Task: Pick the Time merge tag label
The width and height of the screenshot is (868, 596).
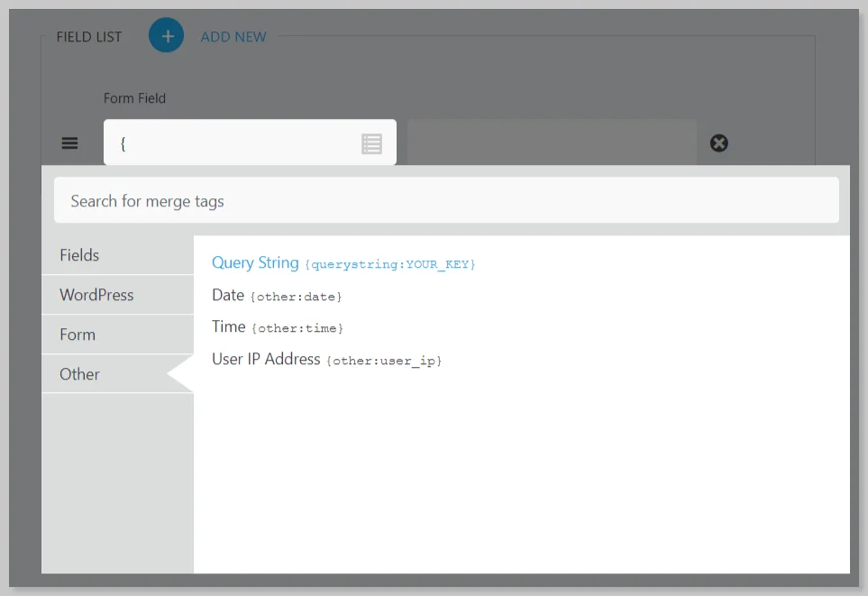Action: click(229, 327)
